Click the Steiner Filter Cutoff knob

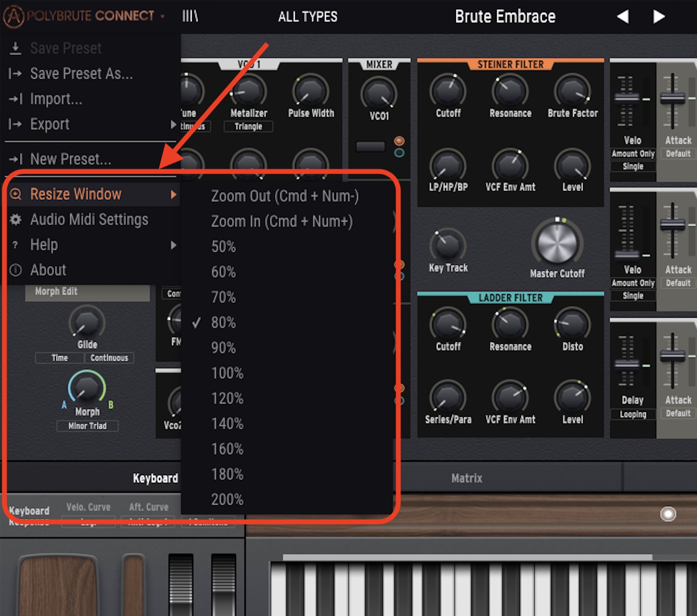(448, 91)
